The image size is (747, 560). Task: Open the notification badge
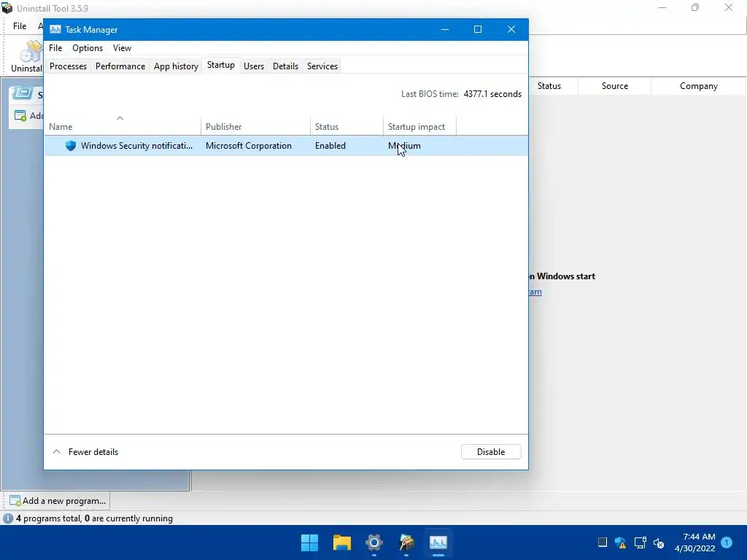click(x=727, y=542)
